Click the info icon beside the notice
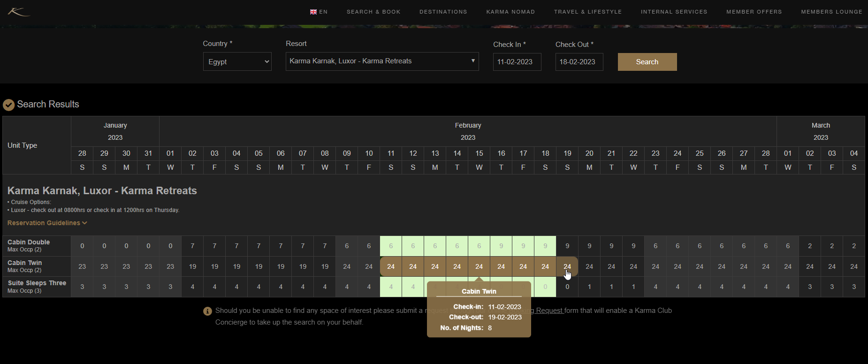Viewport: 868px width, 364px height. pyautogui.click(x=207, y=311)
